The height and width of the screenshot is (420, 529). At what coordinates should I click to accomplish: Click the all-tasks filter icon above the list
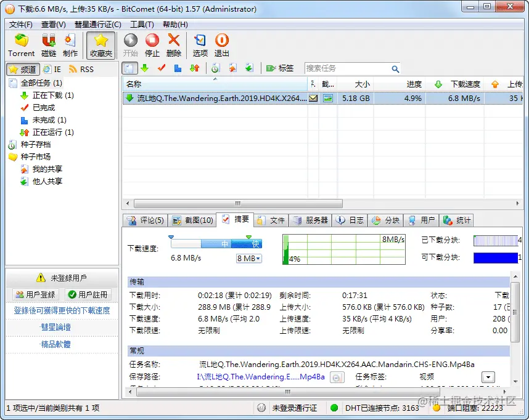click(129, 68)
